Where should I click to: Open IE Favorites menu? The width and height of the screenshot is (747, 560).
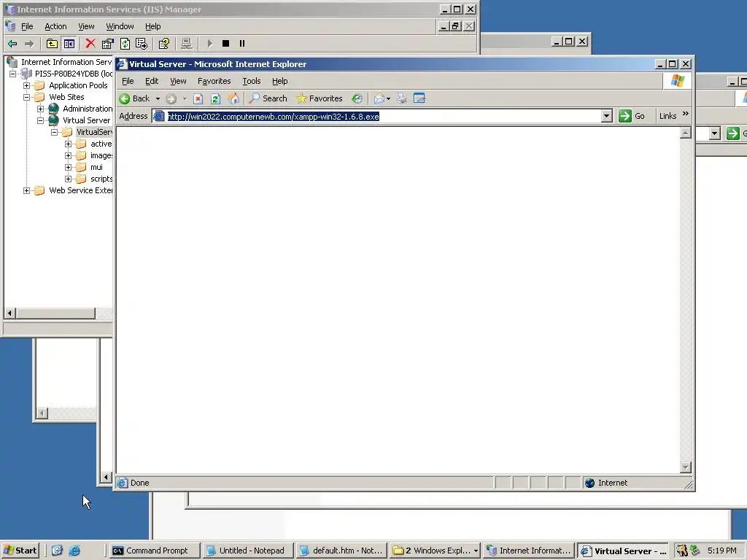tap(214, 81)
